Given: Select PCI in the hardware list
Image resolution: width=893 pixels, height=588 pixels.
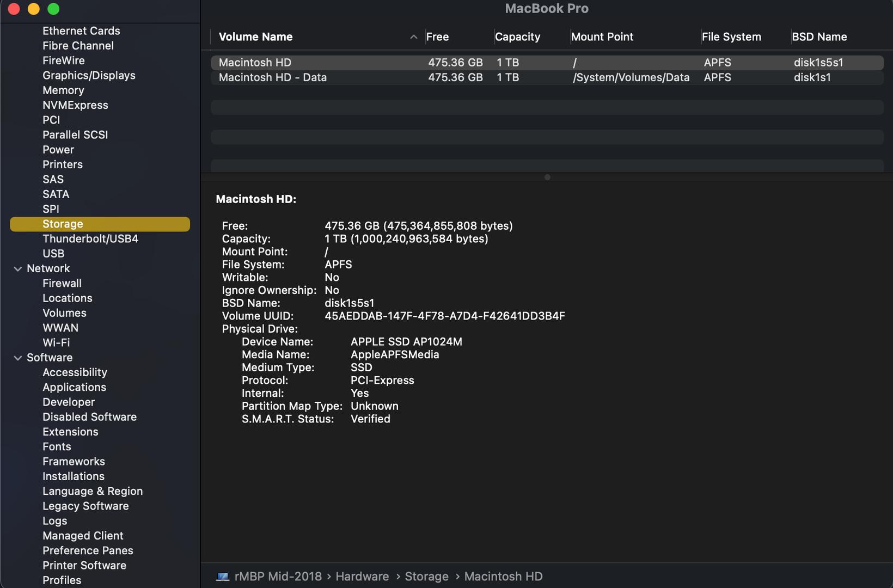Looking at the screenshot, I should click(x=51, y=120).
